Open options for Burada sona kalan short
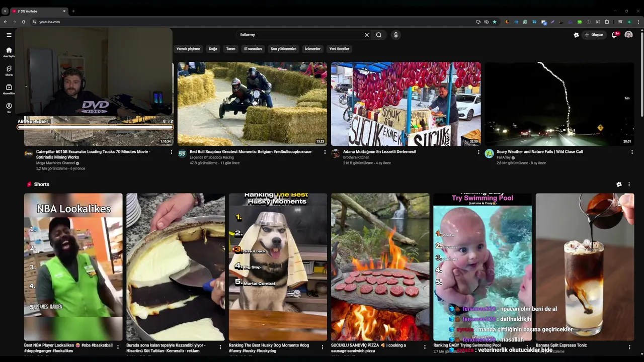This screenshot has width=644, height=362. point(220,347)
